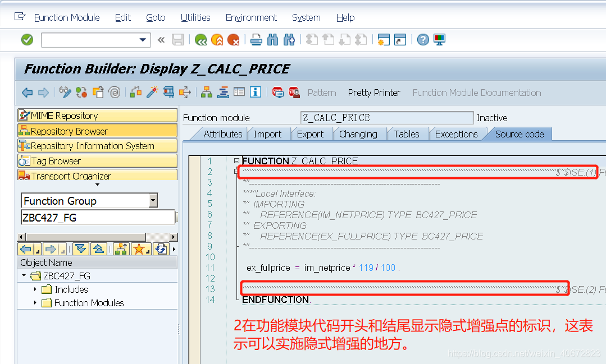Expand the Includes folder node
The image size is (606, 364).
(x=35, y=289)
